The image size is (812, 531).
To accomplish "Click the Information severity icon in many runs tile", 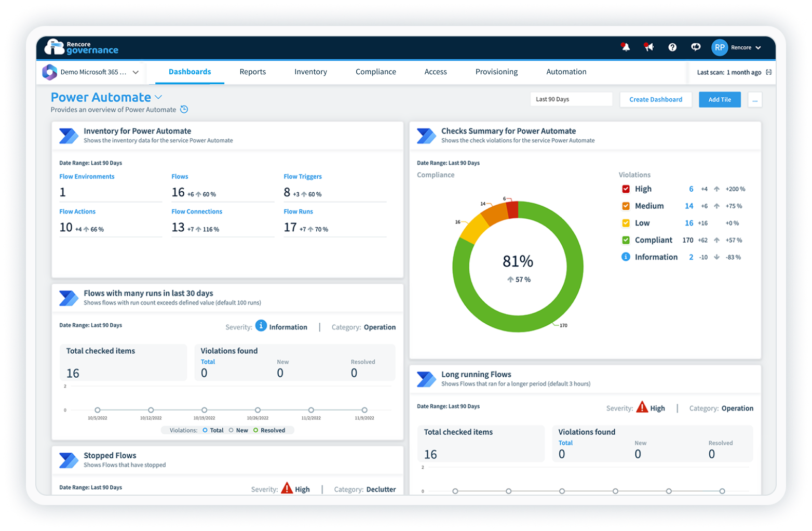I will click(261, 326).
